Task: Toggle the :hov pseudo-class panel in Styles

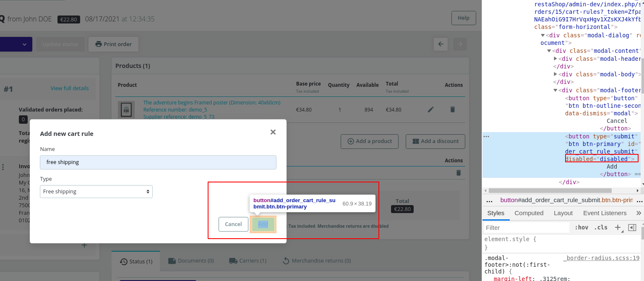Action: pos(581,227)
